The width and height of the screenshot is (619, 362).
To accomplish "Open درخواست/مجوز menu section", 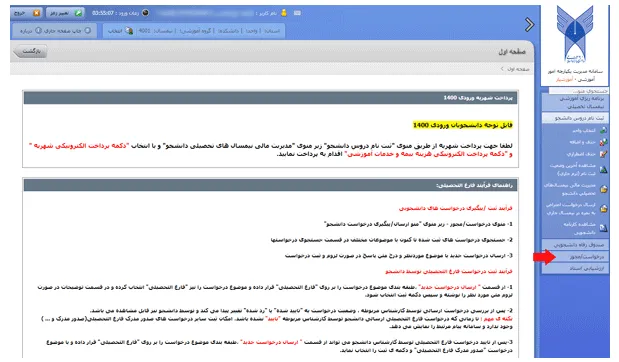I will coord(575,257).
